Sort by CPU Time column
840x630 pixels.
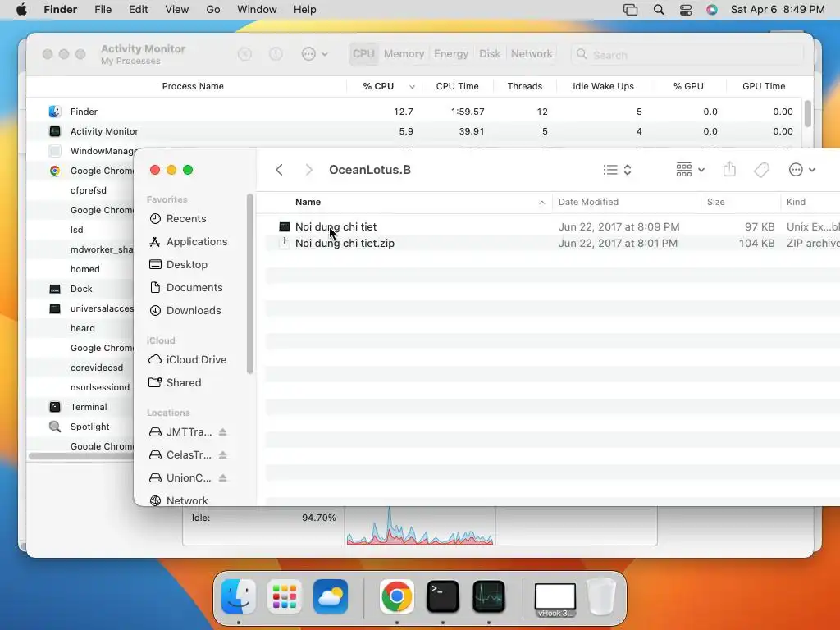[x=458, y=86]
